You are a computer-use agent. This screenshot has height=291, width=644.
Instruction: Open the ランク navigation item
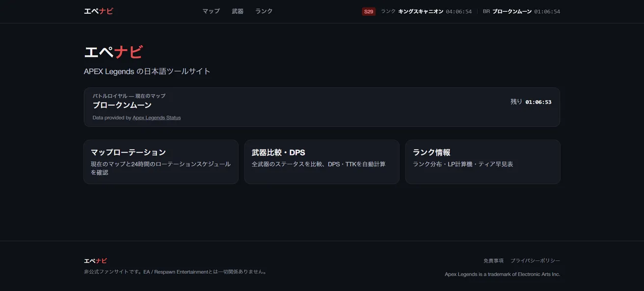pos(264,11)
